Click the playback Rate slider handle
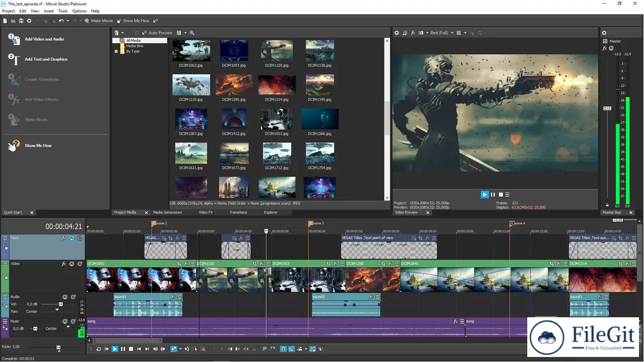644x362 pixels. click(58, 347)
